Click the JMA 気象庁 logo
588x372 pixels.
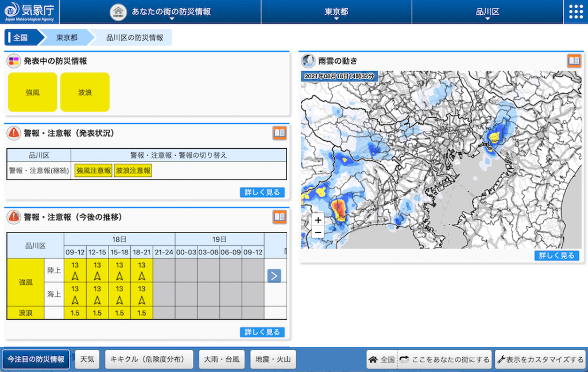point(29,11)
